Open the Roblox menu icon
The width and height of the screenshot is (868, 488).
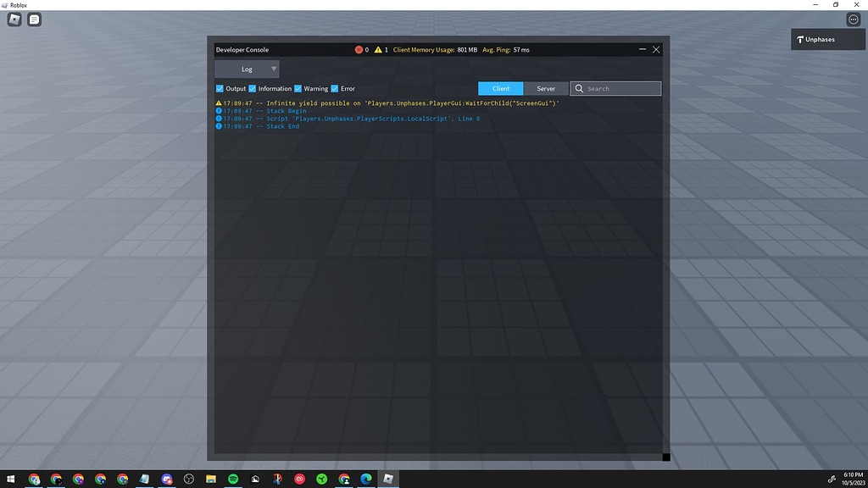(x=14, y=19)
